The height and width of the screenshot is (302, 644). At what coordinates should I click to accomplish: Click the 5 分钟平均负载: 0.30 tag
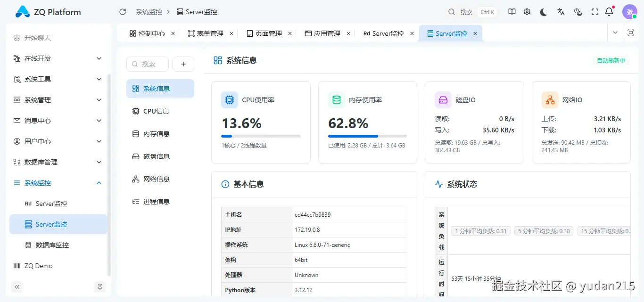point(544,231)
